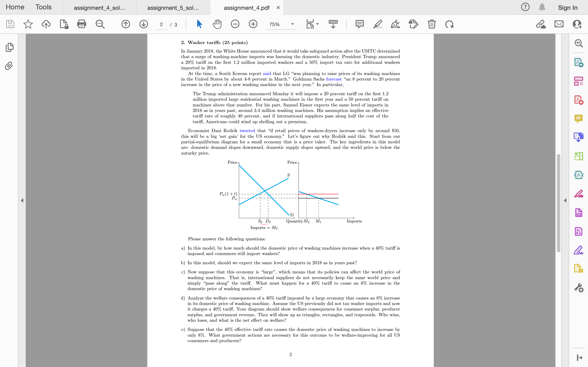Viewport: 588px width, 367px height.
Task: Open the Organize Pages tool
Action: click(579, 81)
